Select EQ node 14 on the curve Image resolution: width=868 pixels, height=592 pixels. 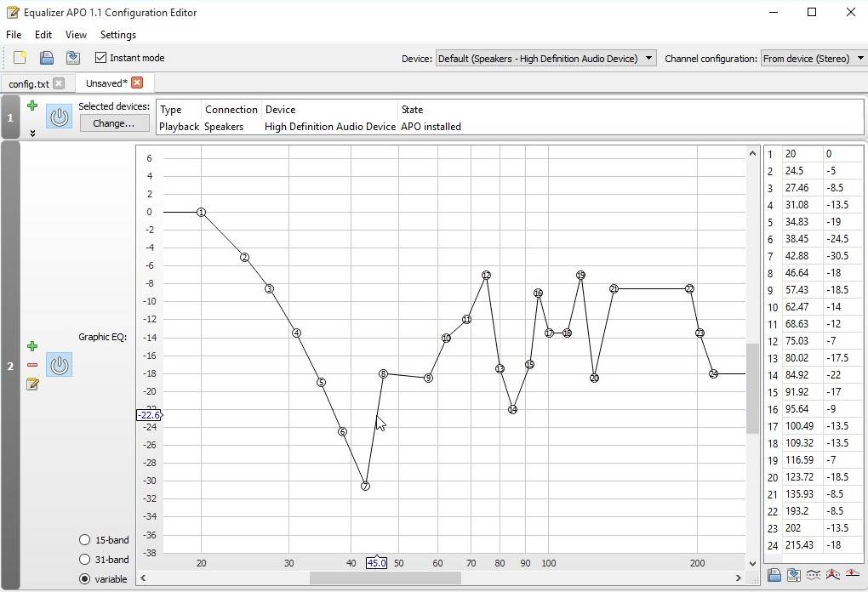(512, 409)
